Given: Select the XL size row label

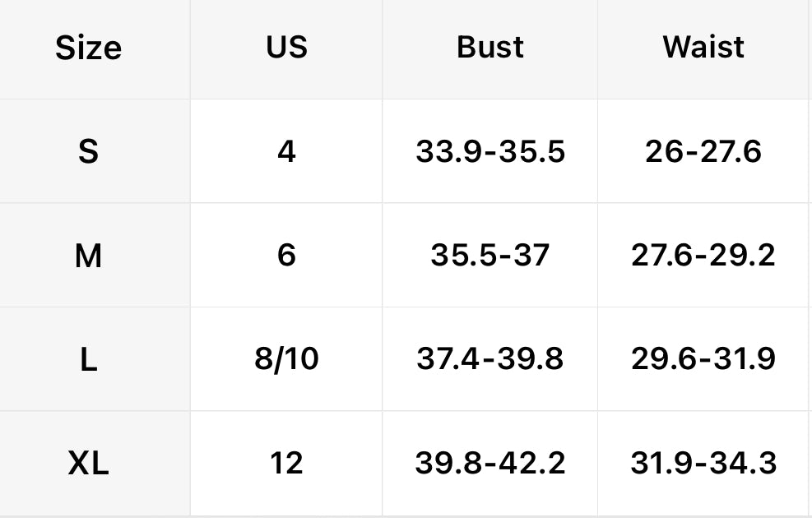Looking at the screenshot, I should [88, 464].
